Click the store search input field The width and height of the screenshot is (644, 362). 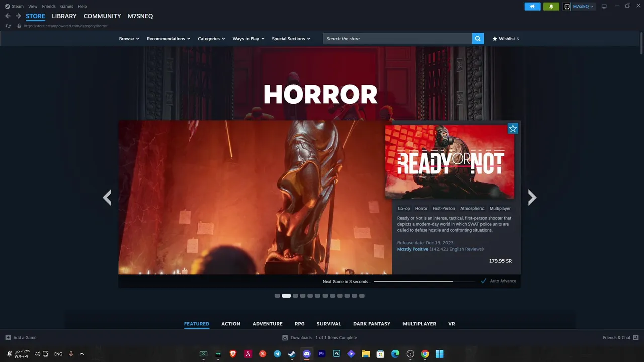(x=397, y=39)
